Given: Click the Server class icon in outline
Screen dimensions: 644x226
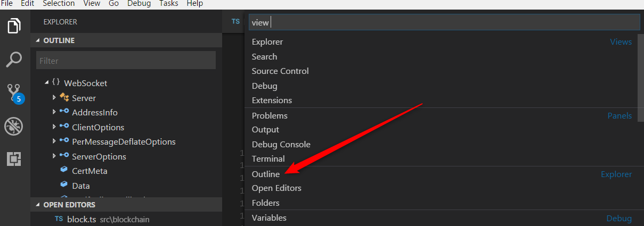Looking at the screenshot, I should [64, 98].
